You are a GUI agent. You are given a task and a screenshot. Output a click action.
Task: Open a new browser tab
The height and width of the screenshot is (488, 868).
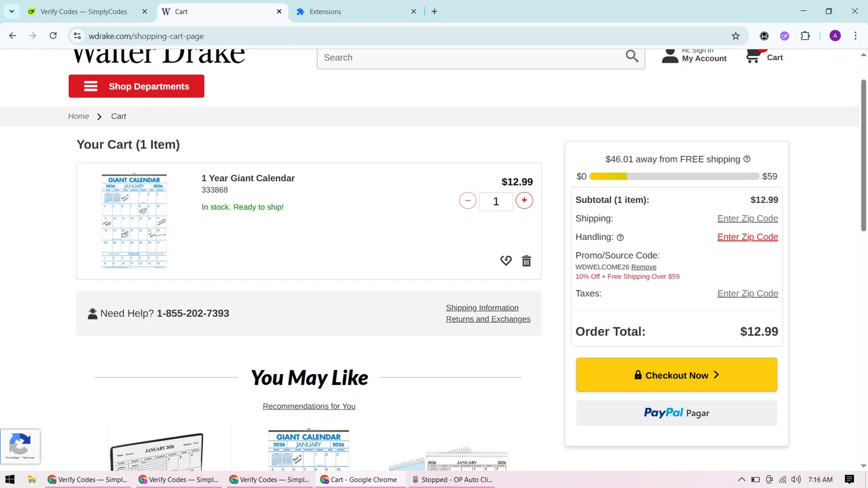click(x=435, y=12)
